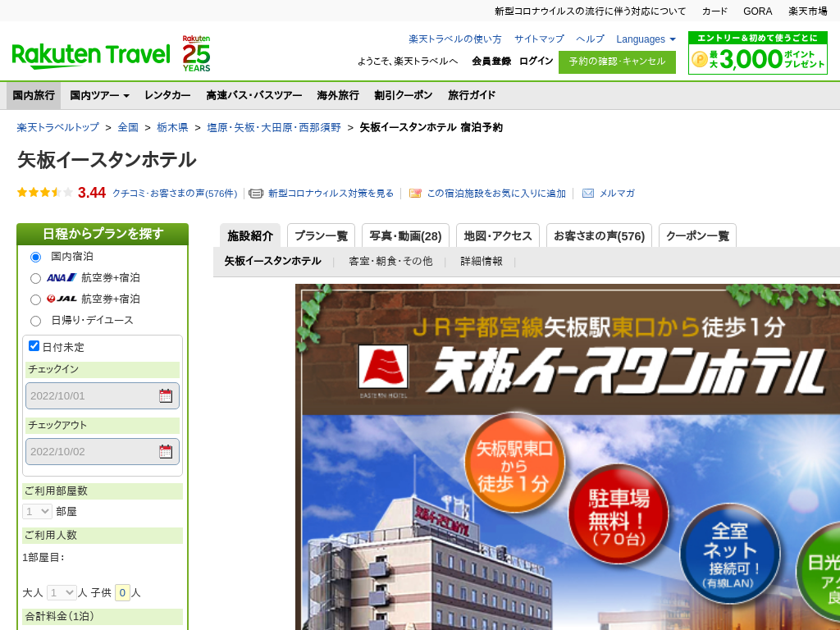Open the 旅行ガイド navigation item

click(x=472, y=95)
